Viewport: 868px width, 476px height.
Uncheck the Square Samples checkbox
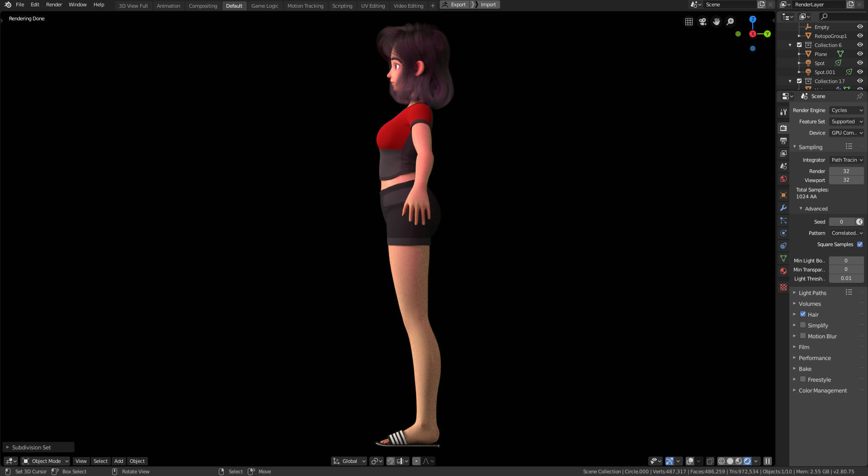(x=860, y=244)
